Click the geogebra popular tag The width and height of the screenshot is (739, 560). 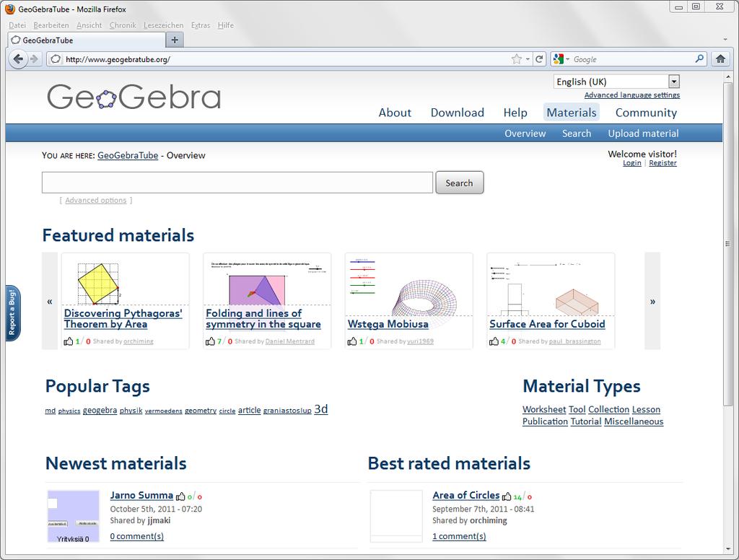pos(100,410)
